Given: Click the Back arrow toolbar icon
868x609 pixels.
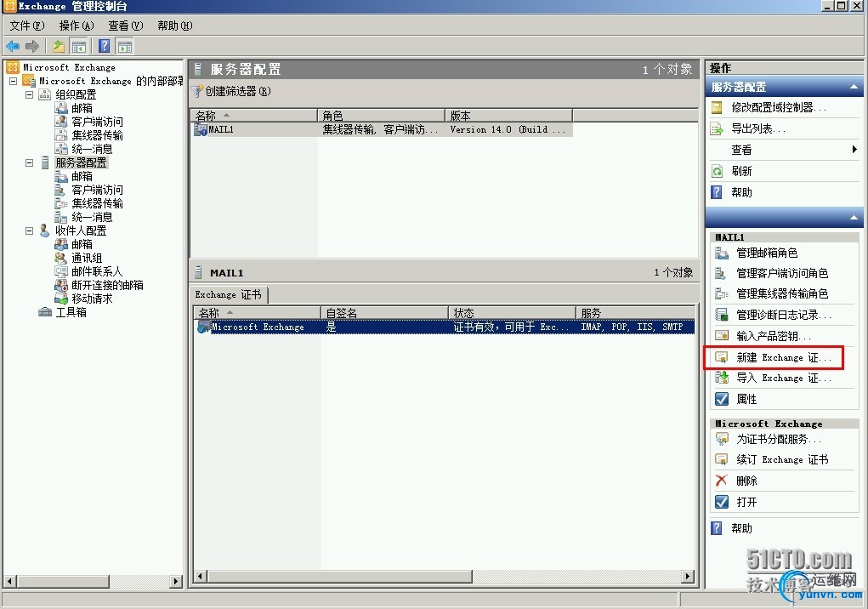Looking at the screenshot, I should pyautogui.click(x=13, y=47).
